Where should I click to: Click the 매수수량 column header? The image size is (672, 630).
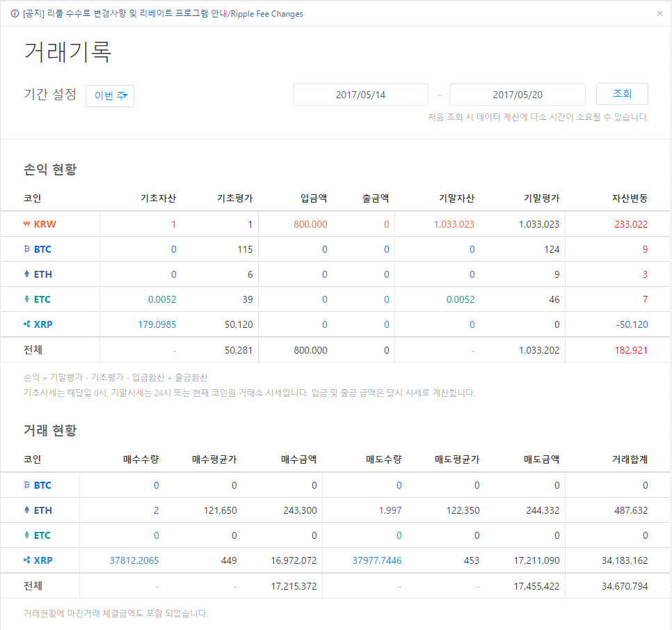coord(141,459)
